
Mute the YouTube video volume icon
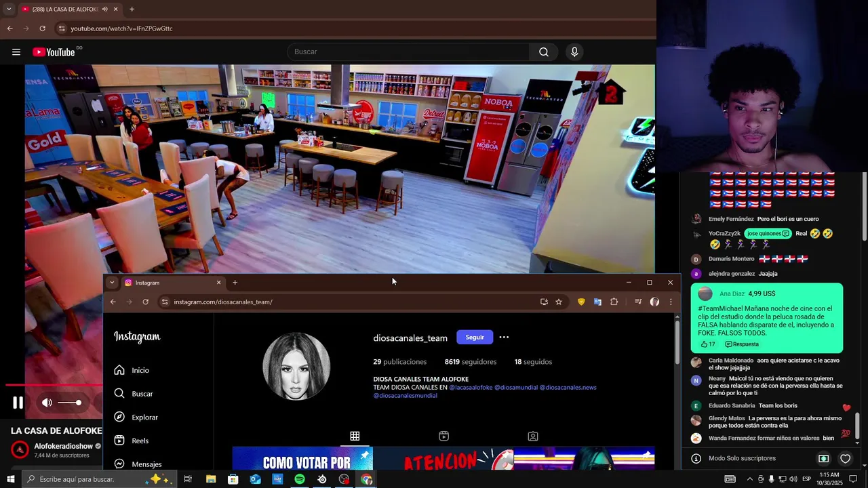pos(47,403)
